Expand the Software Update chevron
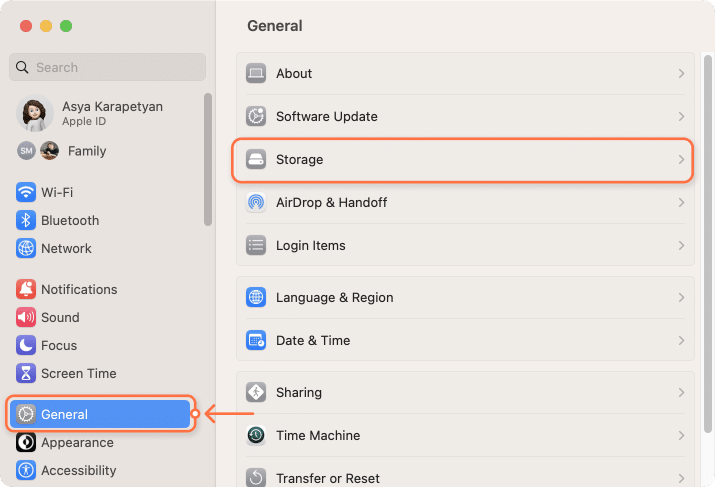Screen dimensions: 715x487 click(x=681, y=116)
